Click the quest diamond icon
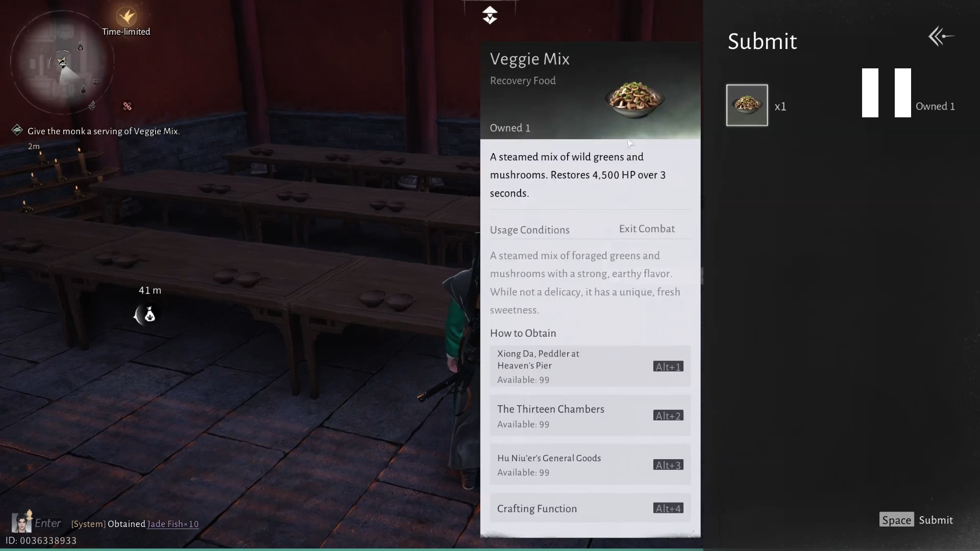The height and width of the screenshot is (551, 980). coord(17,130)
